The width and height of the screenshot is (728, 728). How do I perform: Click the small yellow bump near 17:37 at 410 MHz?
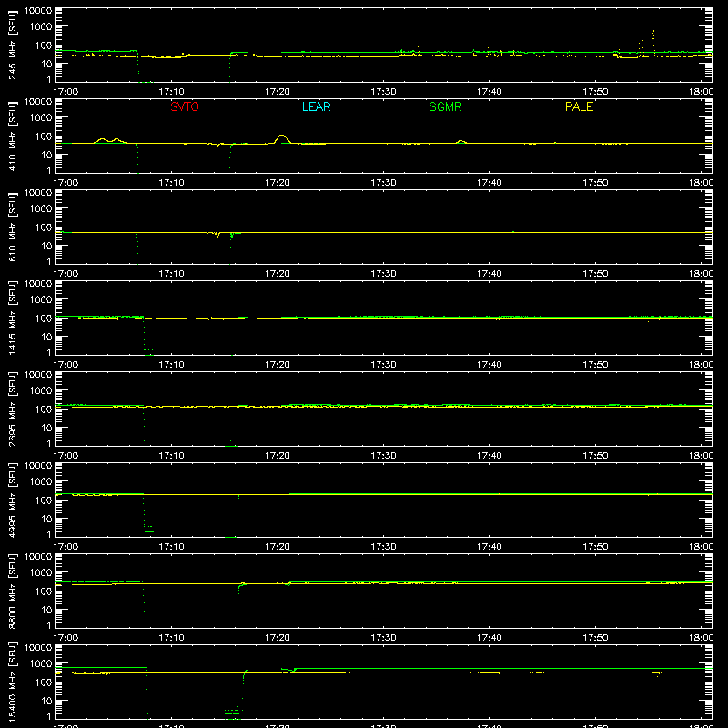pyautogui.click(x=460, y=141)
